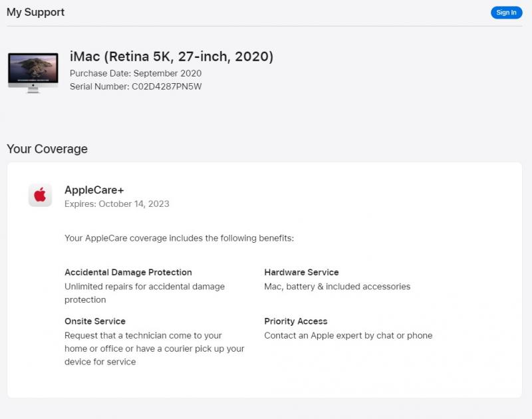Click the iMac (Retina 5K, 27-inch, 2020) heading
The width and height of the screenshot is (532, 419).
[171, 57]
